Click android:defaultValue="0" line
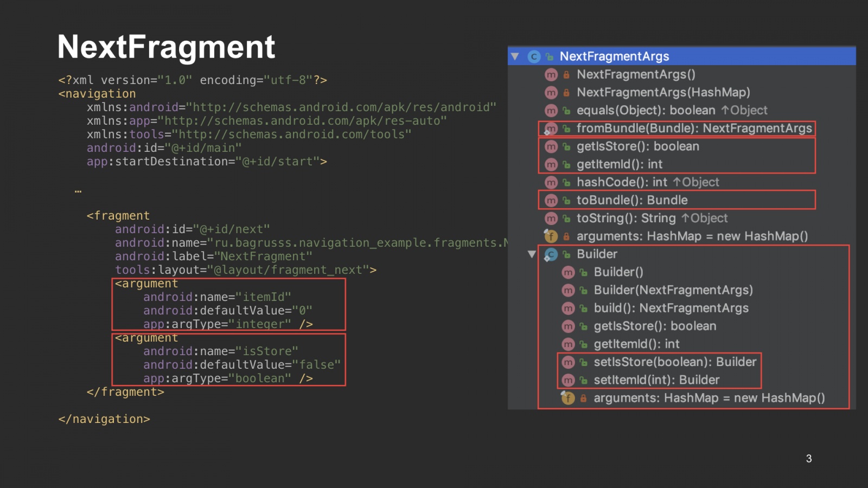The width and height of the screenshot is (868, 488). pos(228,311)
